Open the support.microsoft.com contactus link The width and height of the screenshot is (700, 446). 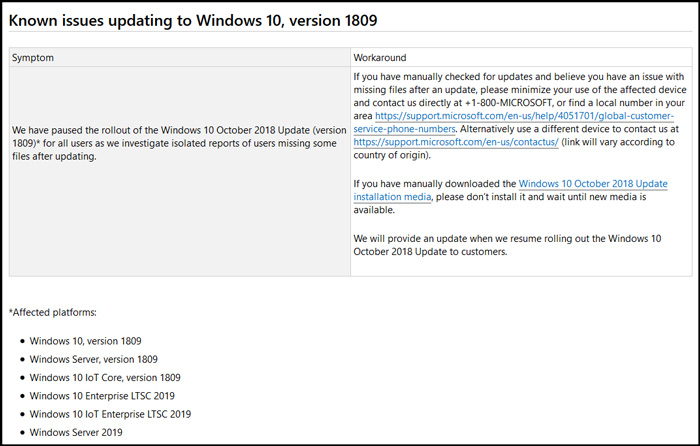coord(456,142)
